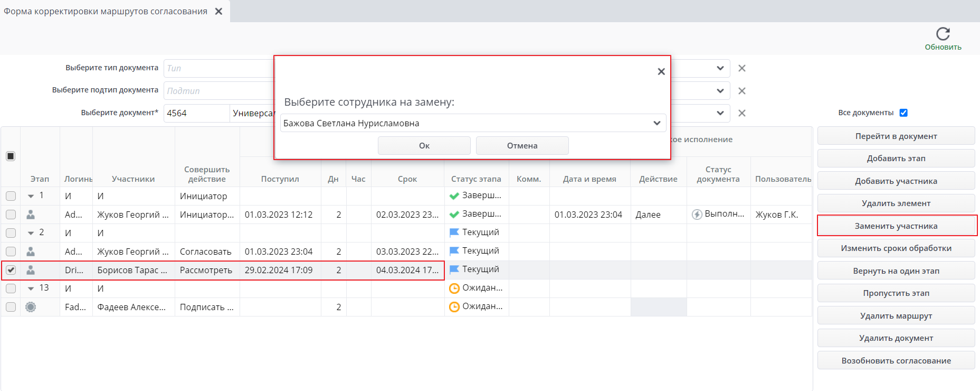Click the document number field showing 4564
980x391 pixels.
(x=196, y=113)
